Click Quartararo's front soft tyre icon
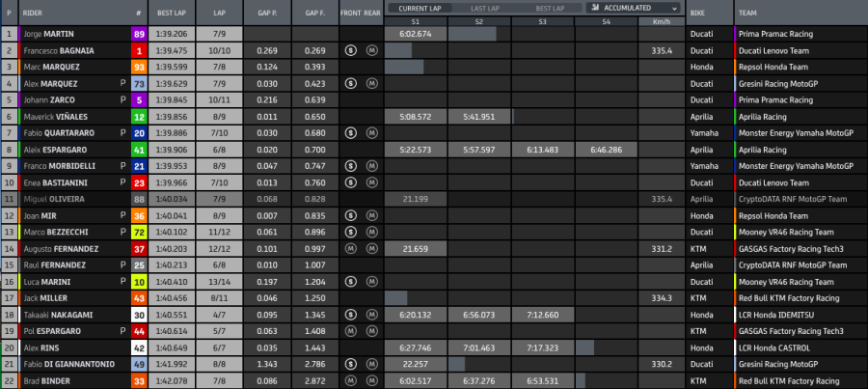868x389 pixels. (x=350, y=133)
